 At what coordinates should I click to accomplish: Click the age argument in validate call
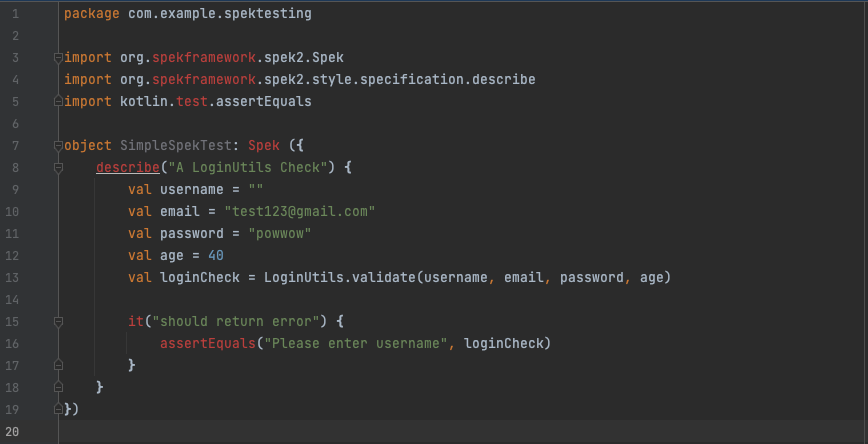[652, 277]
